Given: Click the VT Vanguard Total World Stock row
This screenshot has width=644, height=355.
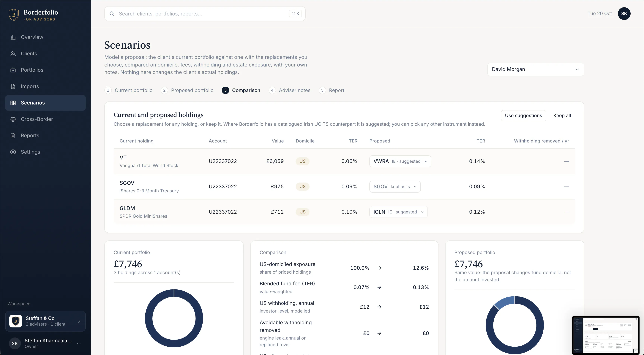Looking at the screenshot, I should point(344,161).
